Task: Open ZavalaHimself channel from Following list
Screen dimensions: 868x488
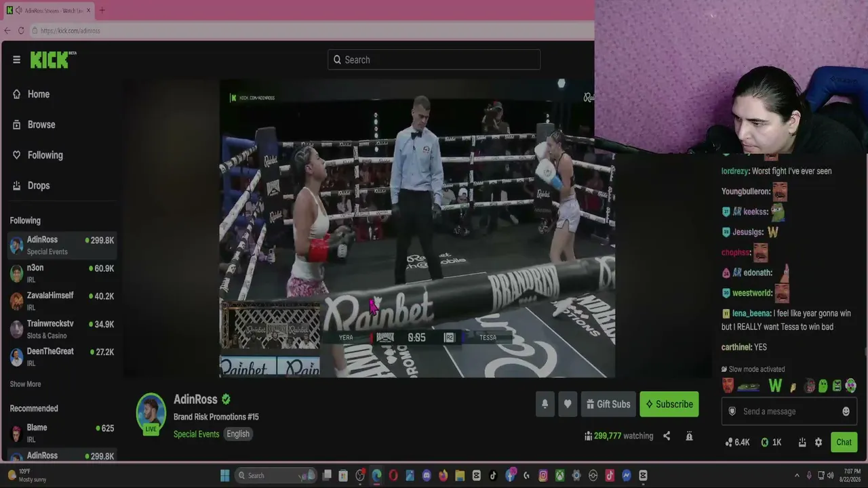Action: point(62,301)
